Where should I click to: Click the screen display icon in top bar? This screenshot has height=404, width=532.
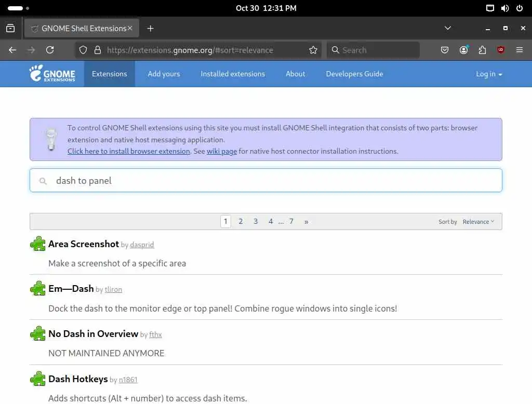click(x=490, y=8)
